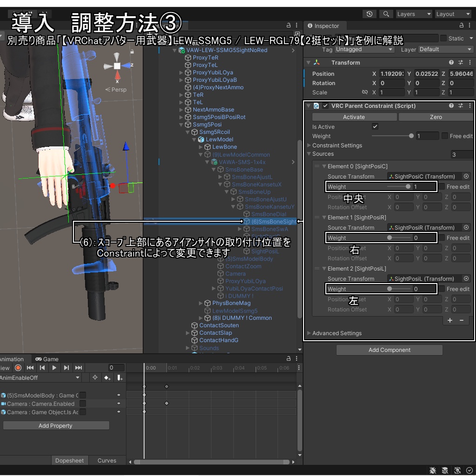Open Transform component presets icon
The image size is (476, 476).
click(461, 62)
